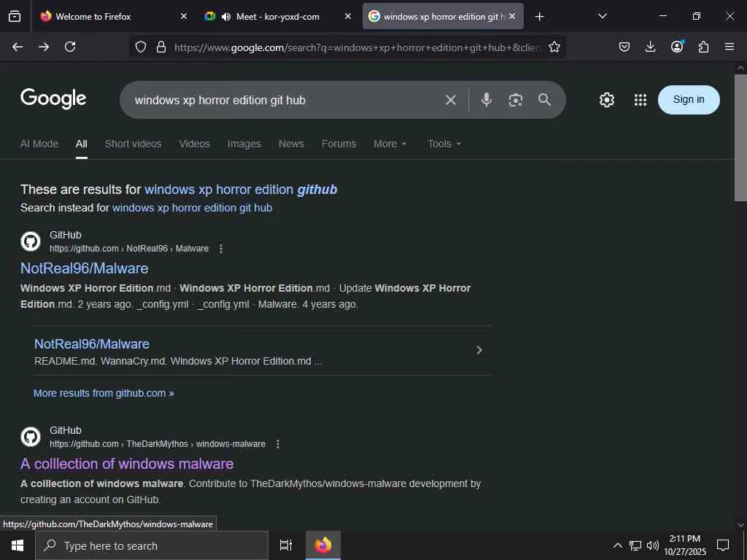Open the Firefox application menu
Screen dimensions: 747x560
click(x=729, y=47)
